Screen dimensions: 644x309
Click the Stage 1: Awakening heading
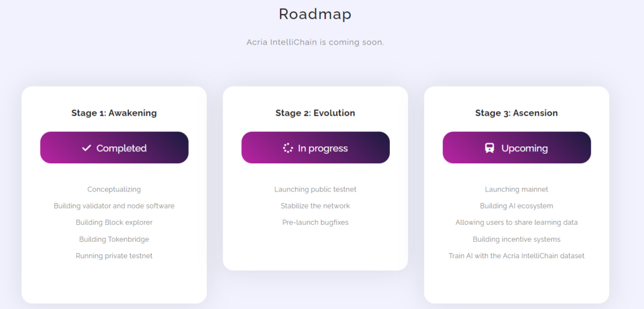(x=114, y=113)
